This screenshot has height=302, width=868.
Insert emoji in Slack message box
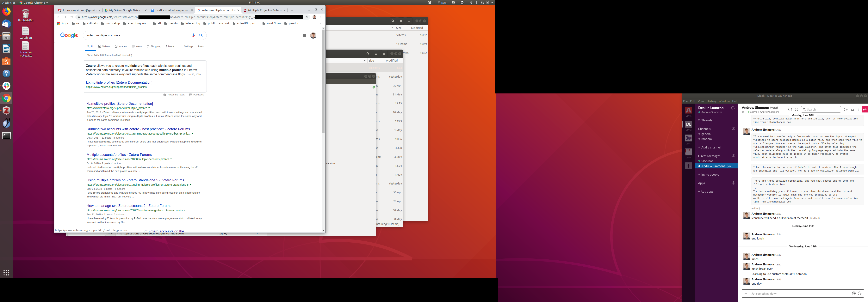(860, 293)
